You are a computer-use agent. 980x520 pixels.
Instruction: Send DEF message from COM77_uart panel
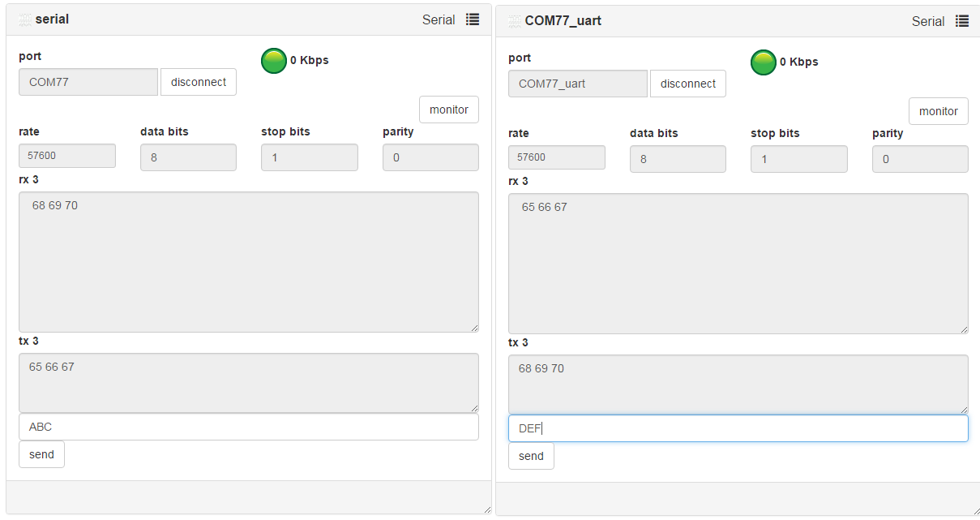(531, 456)
